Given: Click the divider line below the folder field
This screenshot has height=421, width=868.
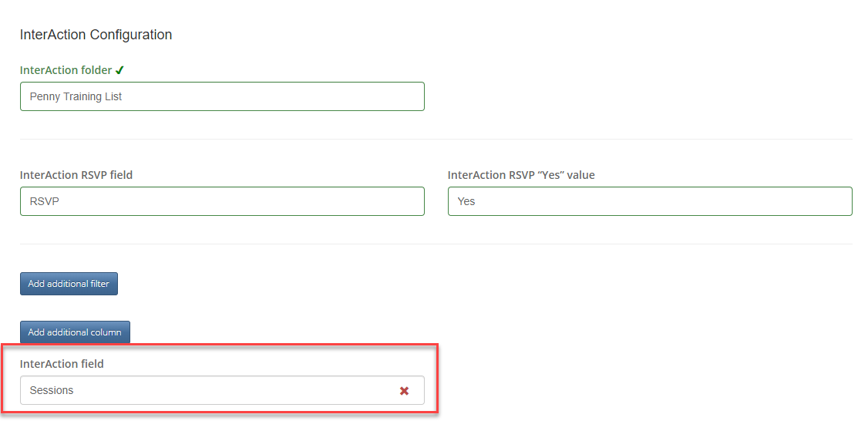Looking at the screenshot, I should 436,139.
